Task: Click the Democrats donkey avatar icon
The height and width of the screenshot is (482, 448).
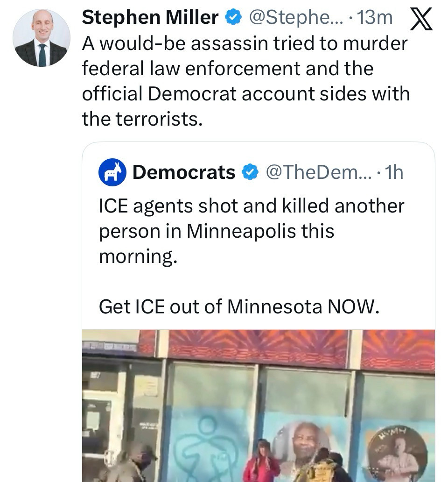Action: point(112,173)
